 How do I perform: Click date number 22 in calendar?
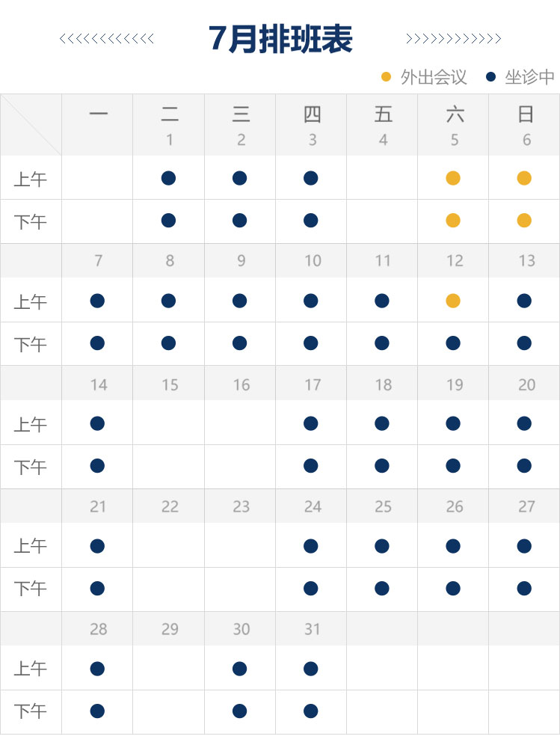170,506
